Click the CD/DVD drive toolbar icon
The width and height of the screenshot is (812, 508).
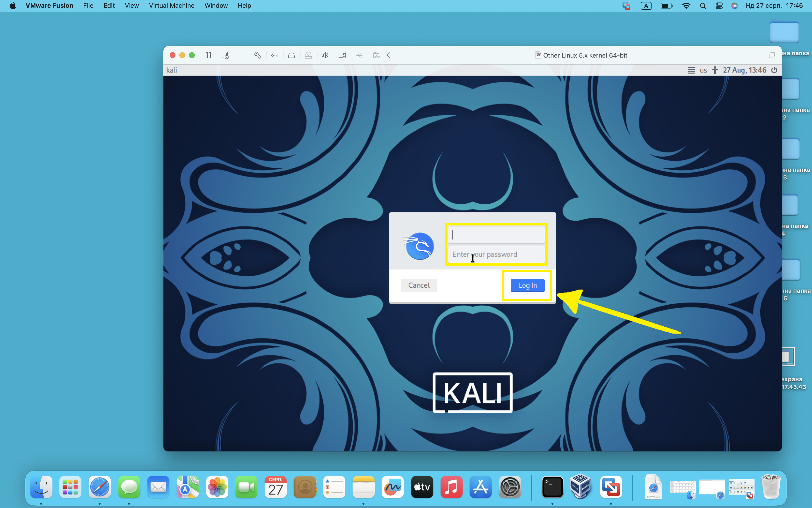tap(308, 55)
